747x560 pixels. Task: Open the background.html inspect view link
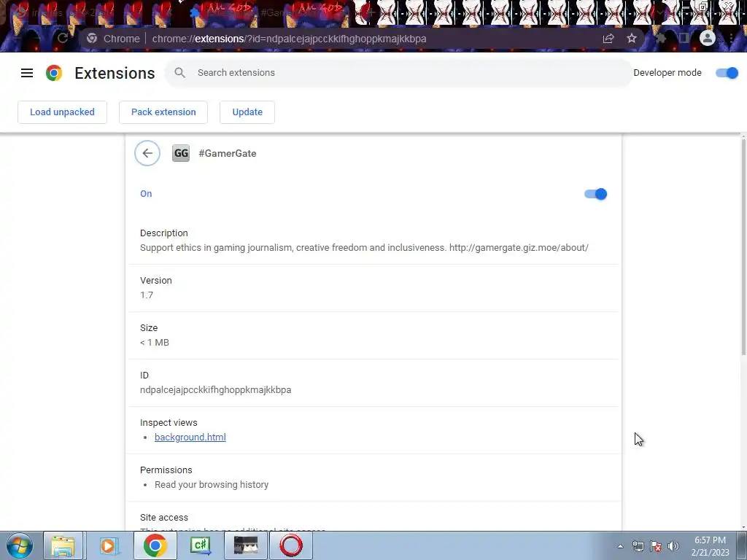coord(190,437)
